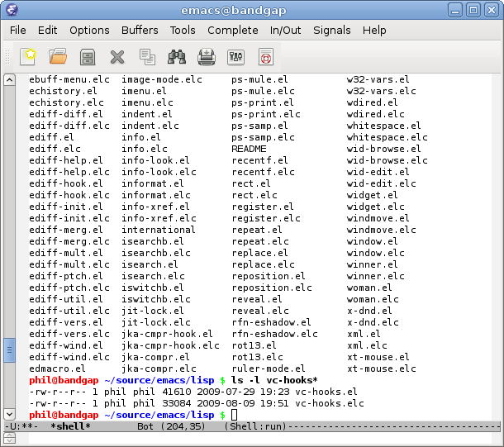Click the edmacro.el file name
Screen dimensions: 504x447
point(57,369)
